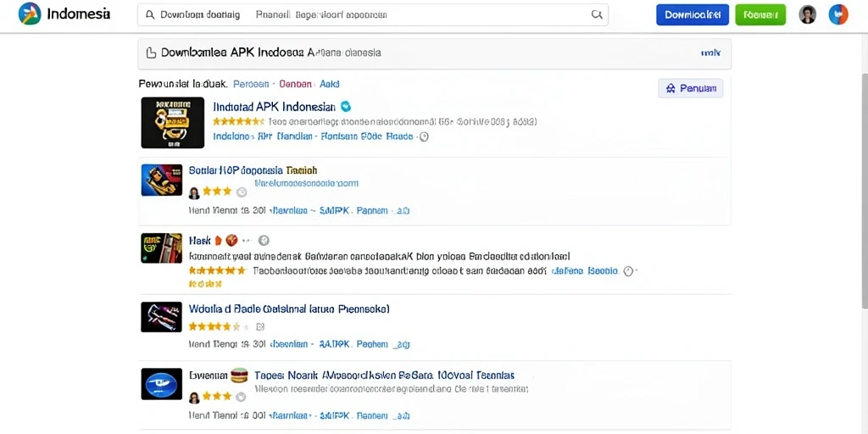Screen dimensions: 868x434
Task: Click the Indomesia logo icon
Action: point(30,14)
